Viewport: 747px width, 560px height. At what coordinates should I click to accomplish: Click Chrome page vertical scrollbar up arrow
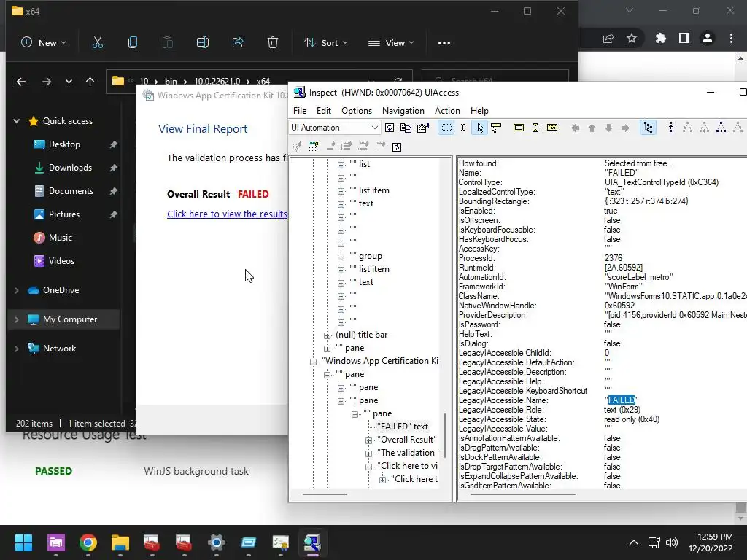740,58
